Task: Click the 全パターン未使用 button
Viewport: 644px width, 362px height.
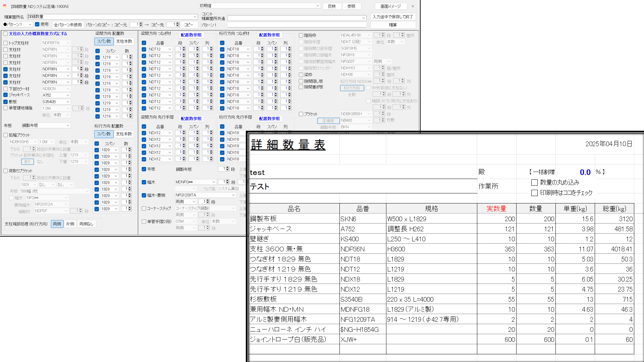Action: pyautogui.click(x=67, y=24)
